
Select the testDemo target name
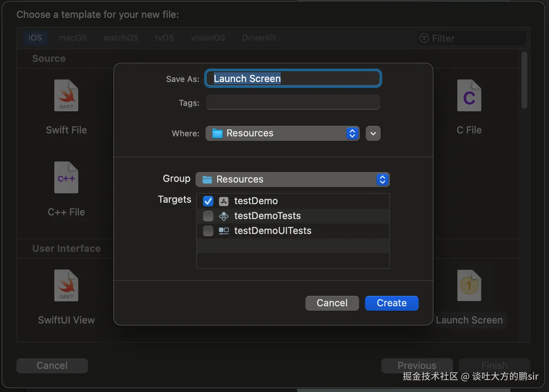click(x=256, y=201)
